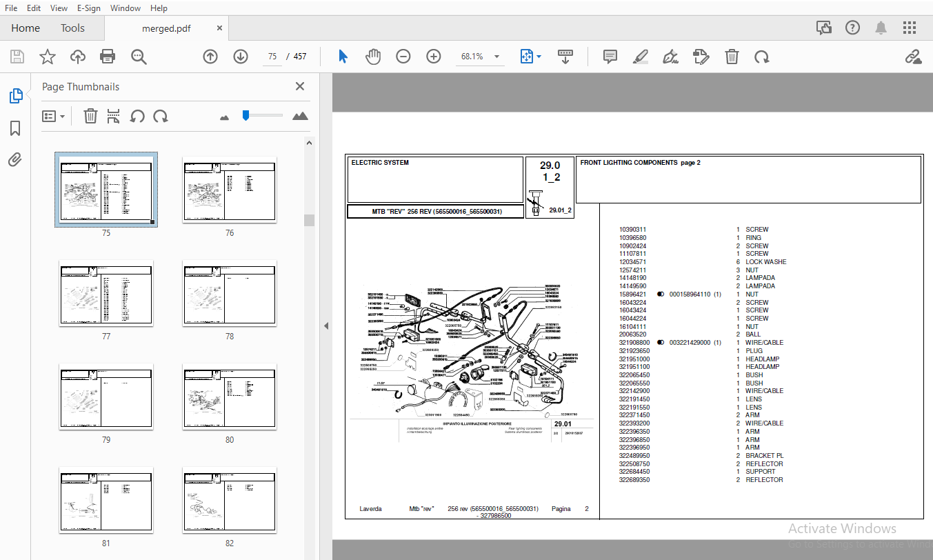933x560 pixels.
Task: Bookmark file with the star icon
Action: pyautogui.click(x=48, y=57)
